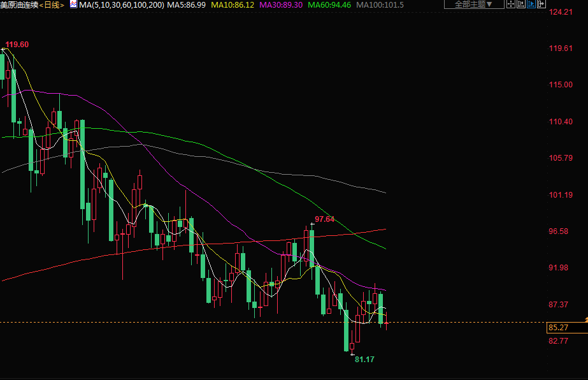Open the 全部主题 dropdown
The height and width of the screenshot is (380, 588).
473,4
